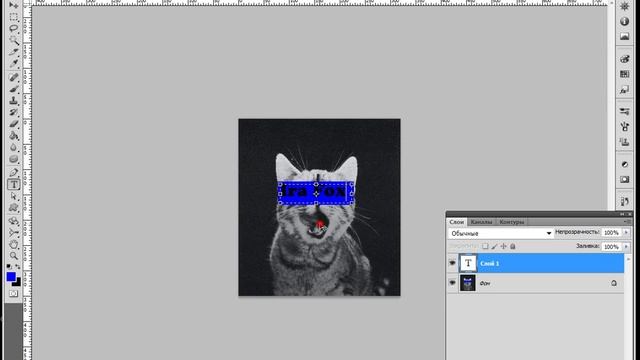Open the Layers panel options menu
The image size is (640, 360).
(x=627, y=222)
